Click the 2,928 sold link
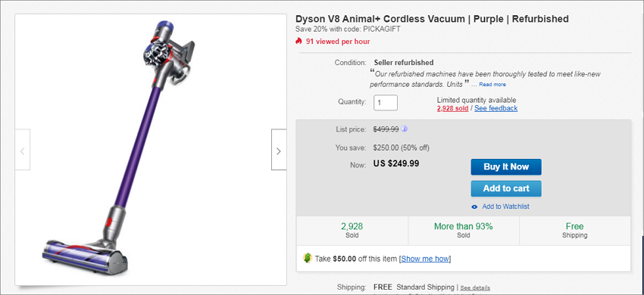Viewport: 644px width, 295px height. (x=452, y=108)
